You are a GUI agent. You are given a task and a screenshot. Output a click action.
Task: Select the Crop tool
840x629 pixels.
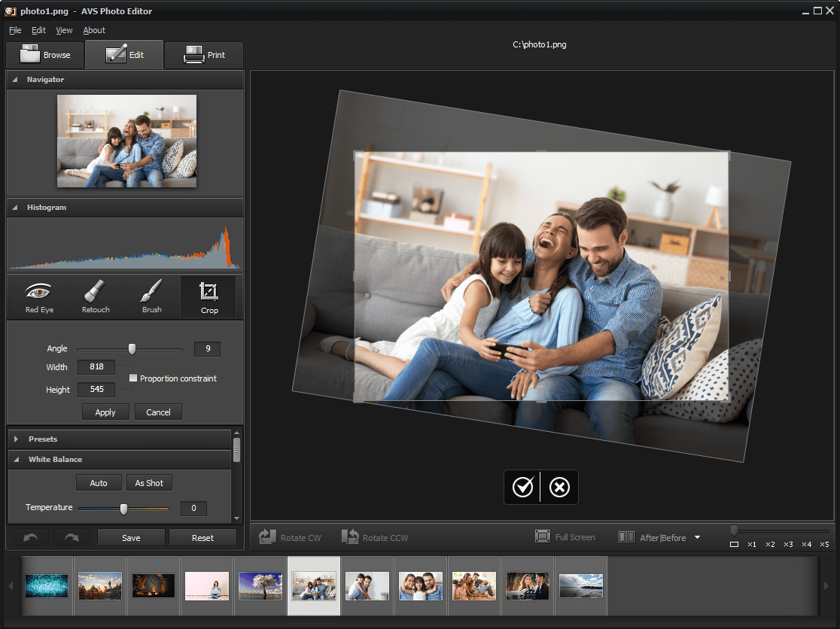[x=208, y=298]
